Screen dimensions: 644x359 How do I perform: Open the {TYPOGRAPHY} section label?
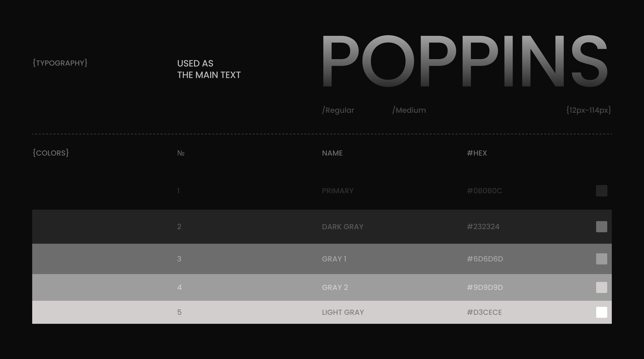click(60, 63)
